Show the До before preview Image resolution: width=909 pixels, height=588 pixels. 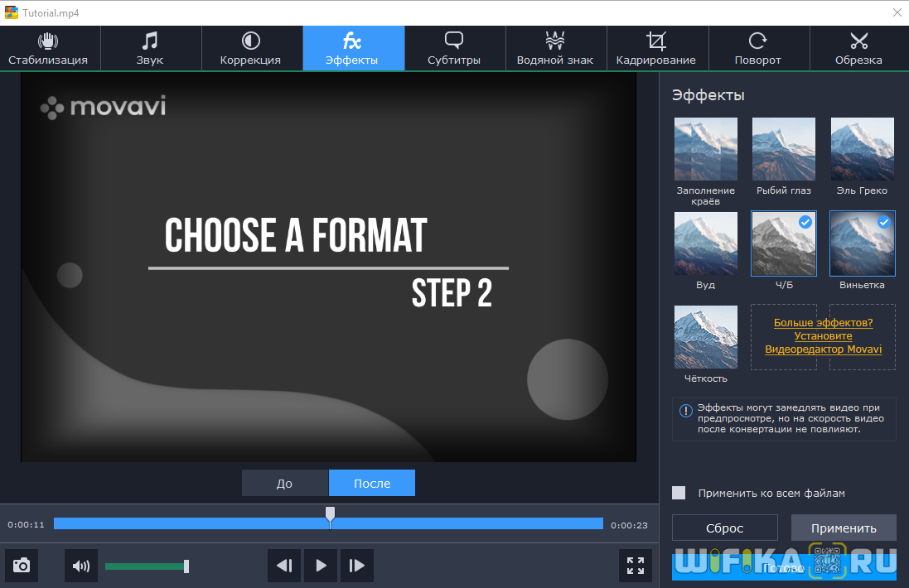[x=284, y=484]
